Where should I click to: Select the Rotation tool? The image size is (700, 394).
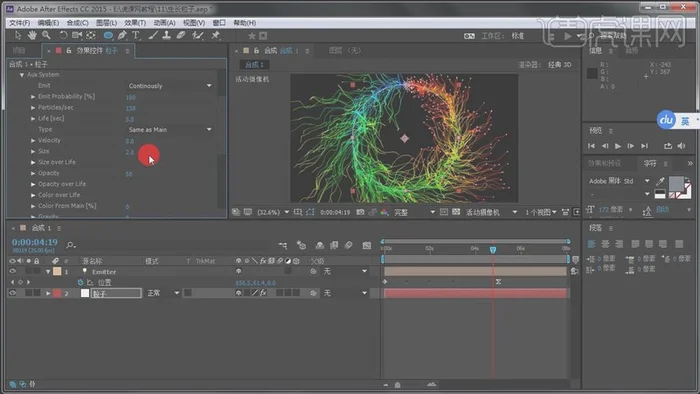(63, 35)
